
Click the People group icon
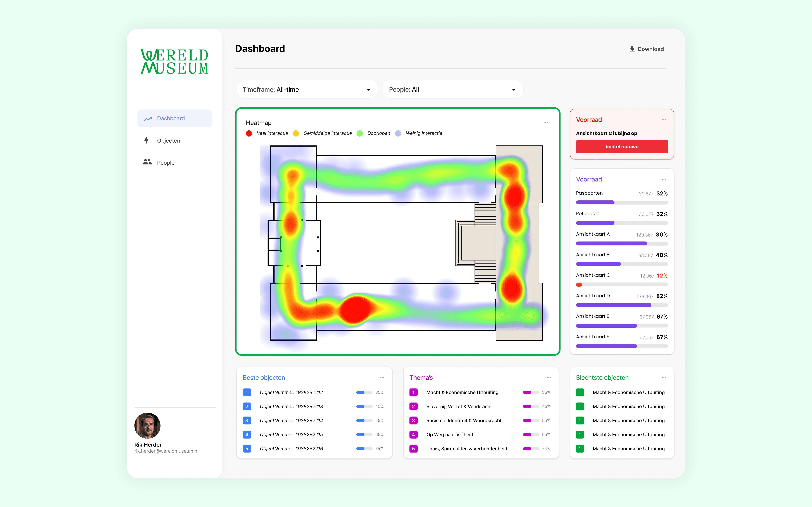pos(147,162)
